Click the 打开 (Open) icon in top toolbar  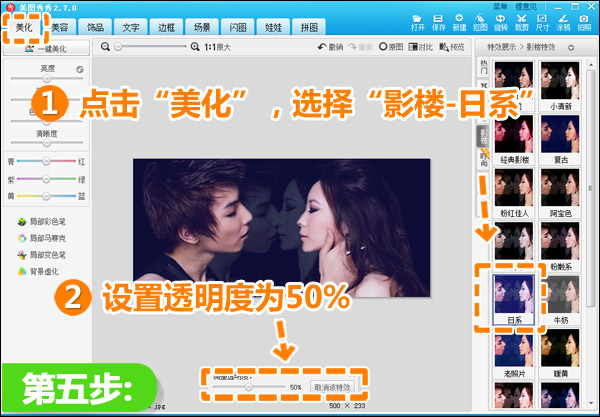point(418,23)
